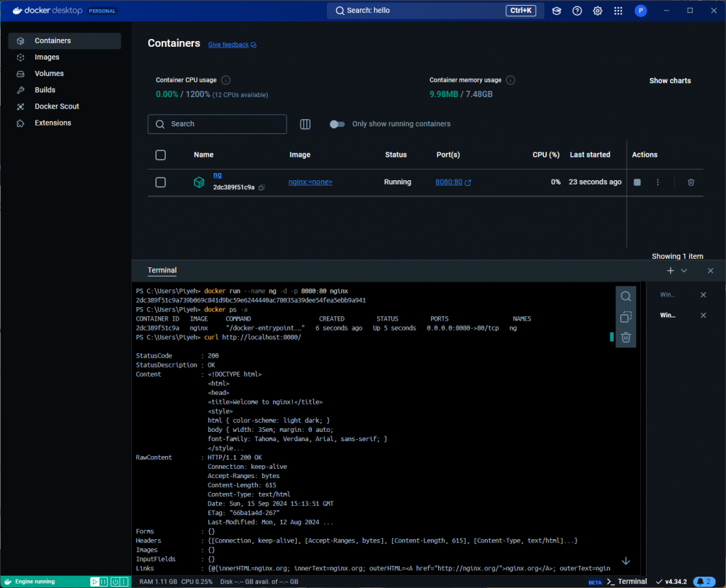The width and height of the screenshot is (726, 588).
Task: Click the containers Search input box
Action: pos(217,124)
